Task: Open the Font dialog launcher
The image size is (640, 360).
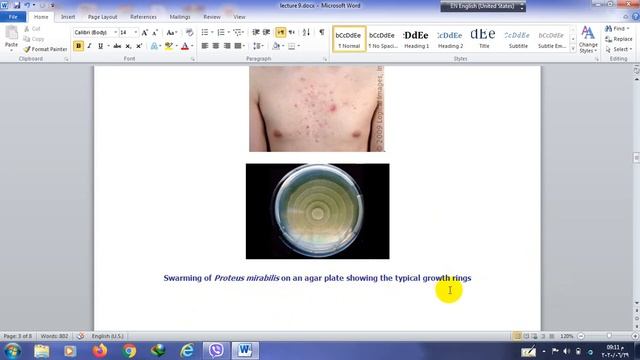Action: click(x=193, y=59)
